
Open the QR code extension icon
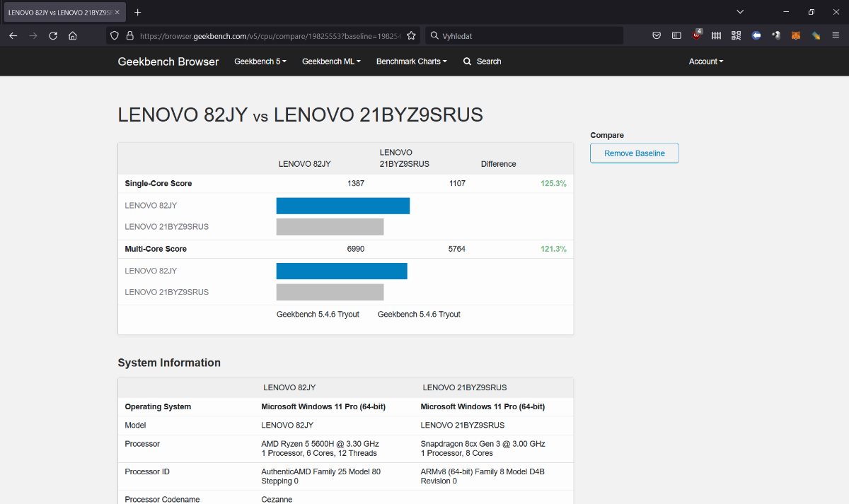pyautogui.click(x=736, y=35)
